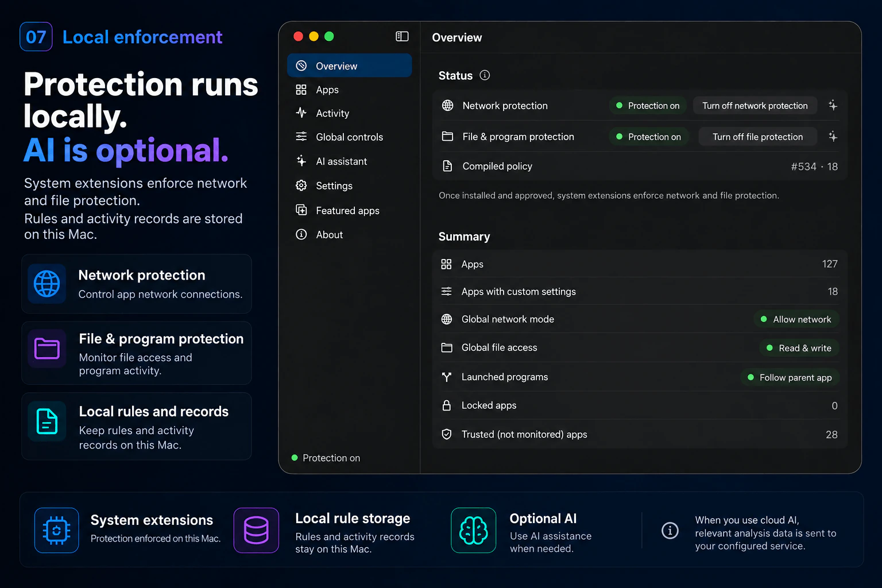Image resolution: width=882 pixels, height=588 pixels.
Task: Select Global controls in the sidebar
Action: [349, 137]
